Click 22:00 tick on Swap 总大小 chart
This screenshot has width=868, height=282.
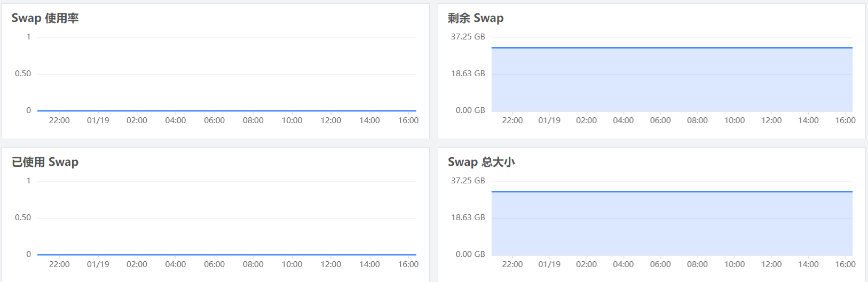tap(512, 264)
